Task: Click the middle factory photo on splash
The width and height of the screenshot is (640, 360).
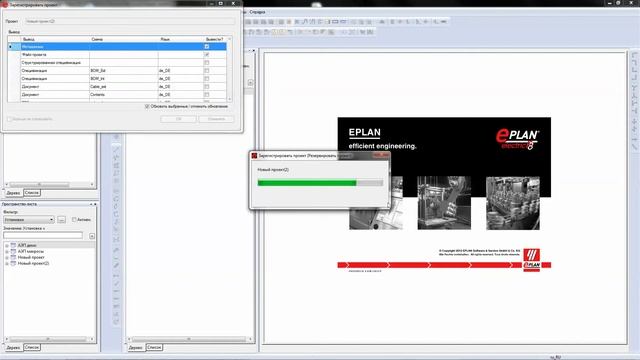Action: pyautogui.click(x=444, y=203)
